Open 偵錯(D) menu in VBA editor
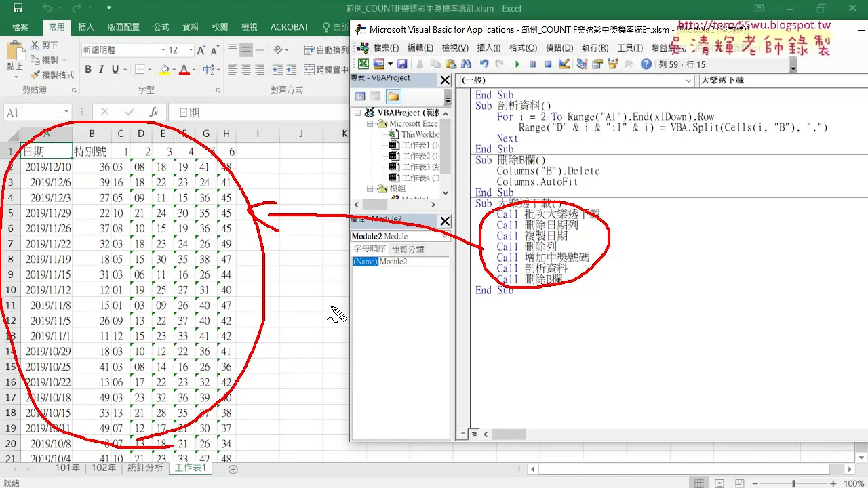The height and width of the screenshot is (488, 868). pos(559,47)
